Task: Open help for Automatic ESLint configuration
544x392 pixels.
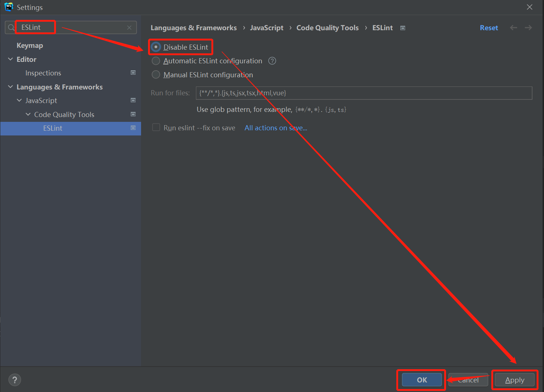Action: pos(272,61)
